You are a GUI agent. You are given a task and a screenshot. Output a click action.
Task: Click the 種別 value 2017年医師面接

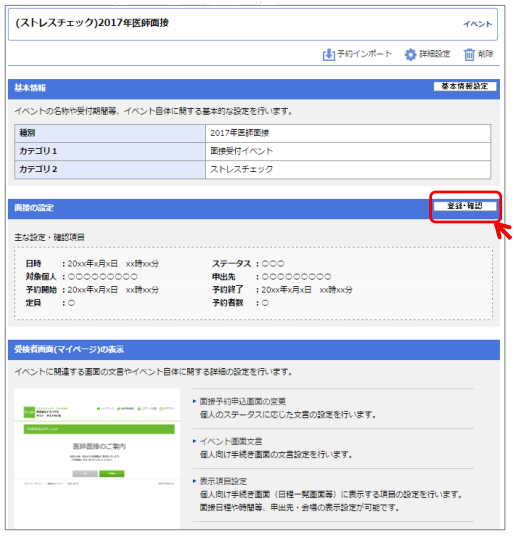click(x=239, y=133)
